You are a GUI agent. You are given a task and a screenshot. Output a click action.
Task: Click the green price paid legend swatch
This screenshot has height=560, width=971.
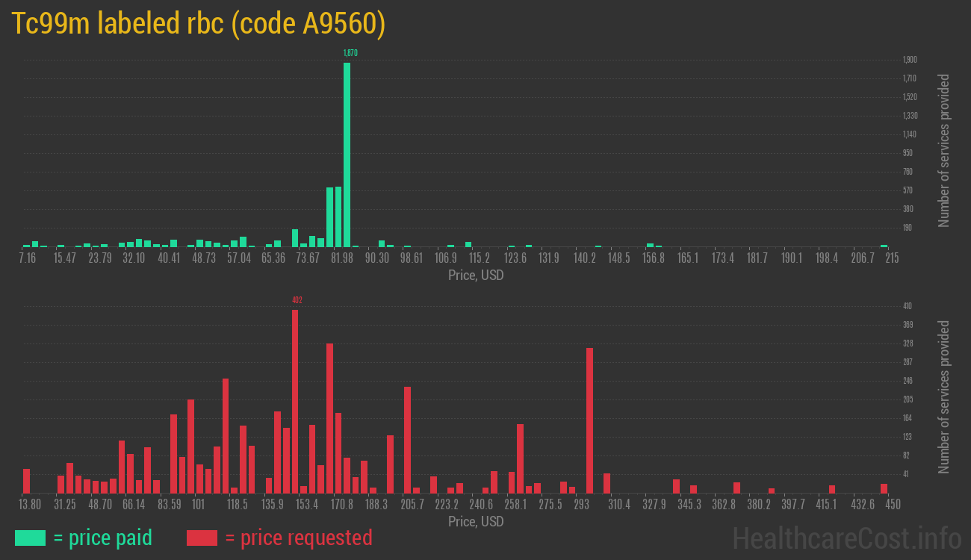30,538
